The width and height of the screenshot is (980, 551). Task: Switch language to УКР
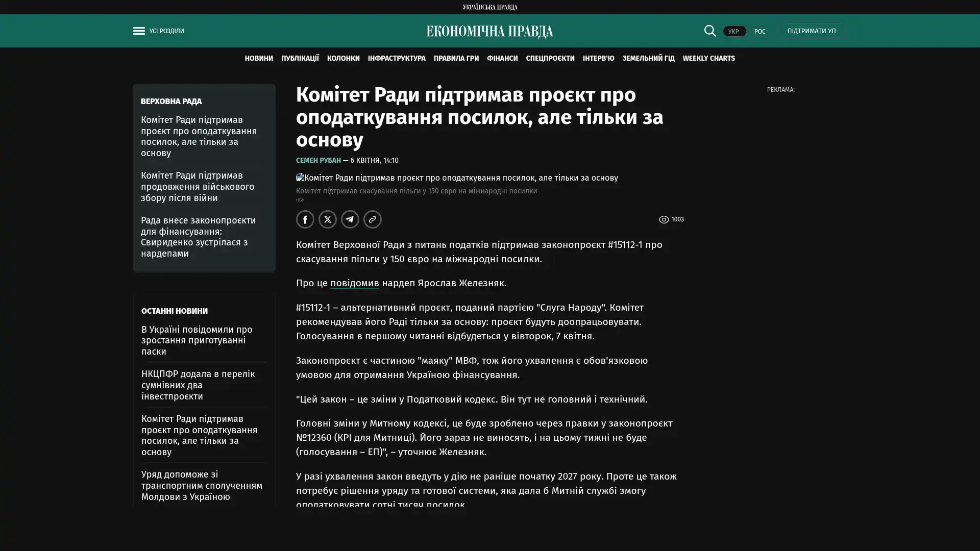[733, 31]
